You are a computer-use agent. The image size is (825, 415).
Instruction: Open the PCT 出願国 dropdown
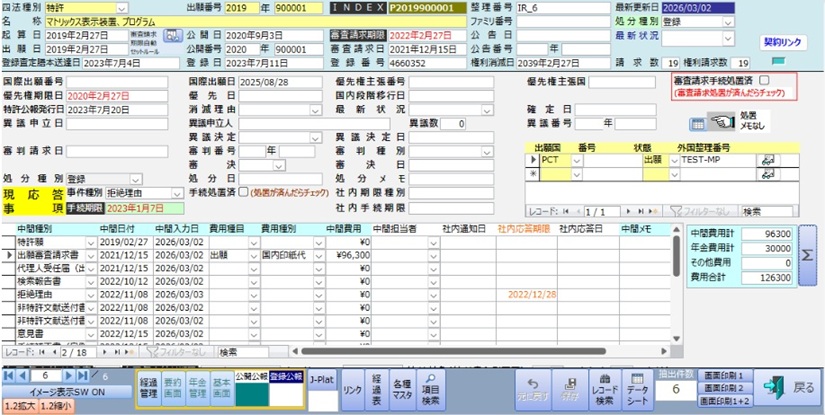click(x=578, y=160)
